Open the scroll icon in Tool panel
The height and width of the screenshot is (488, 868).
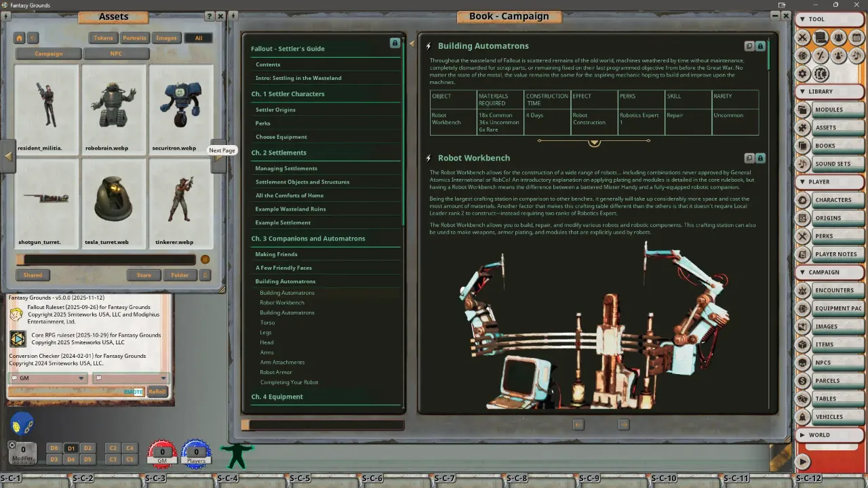point(821,38)
